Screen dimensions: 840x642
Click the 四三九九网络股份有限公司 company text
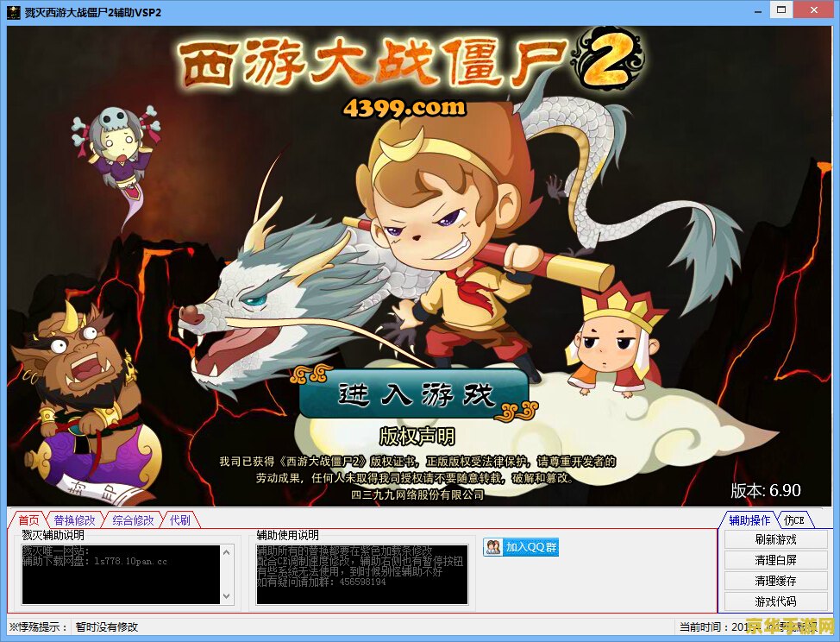417,494
